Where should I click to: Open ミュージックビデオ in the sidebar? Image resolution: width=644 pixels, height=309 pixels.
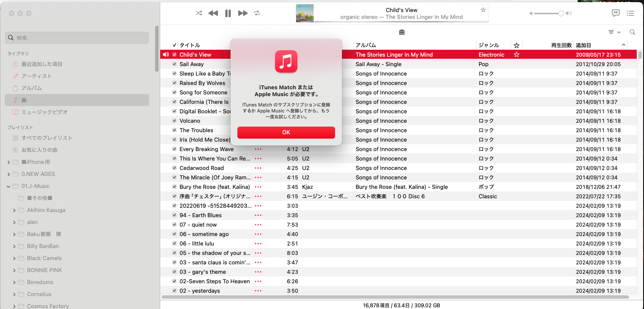click(77, 112)
